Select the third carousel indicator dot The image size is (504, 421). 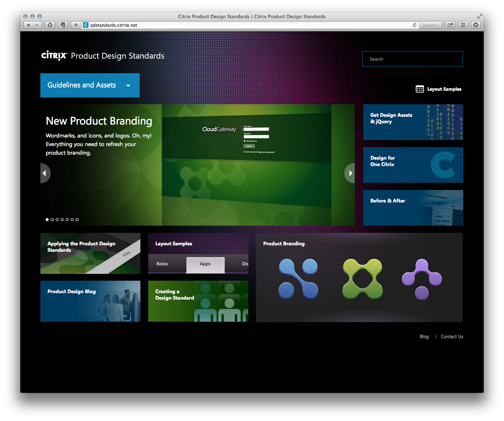click(57, 219)
